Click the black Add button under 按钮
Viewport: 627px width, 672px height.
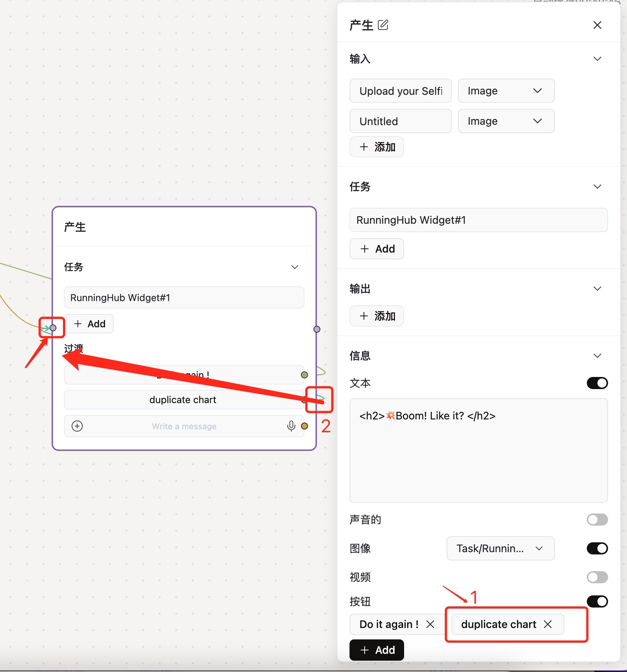(377, 650)
